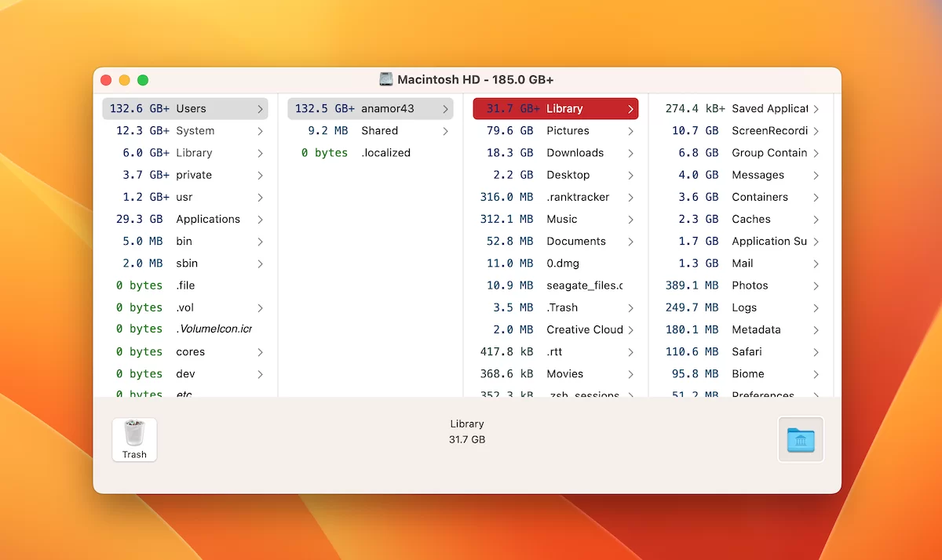Select the Applications folder row
The width and height of the screenshot is (942, 560).
(x=185, y=219)
